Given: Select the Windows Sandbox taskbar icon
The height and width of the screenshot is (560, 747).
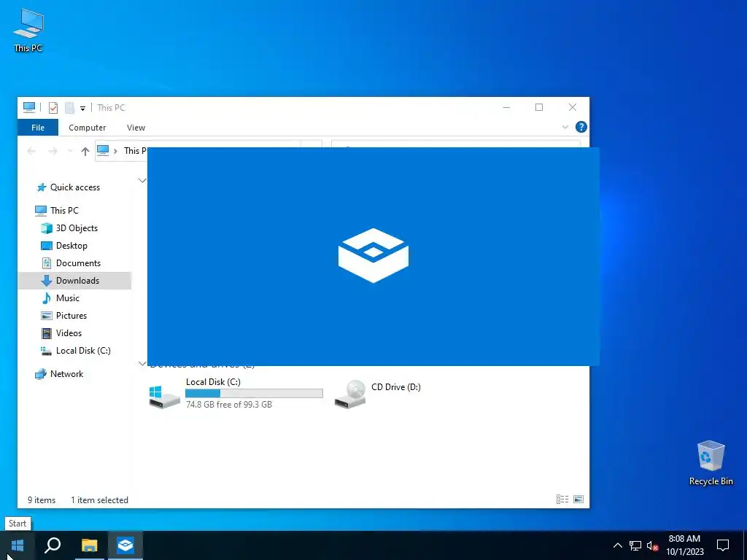Looking at the screenshot, I should pos(125,545).
